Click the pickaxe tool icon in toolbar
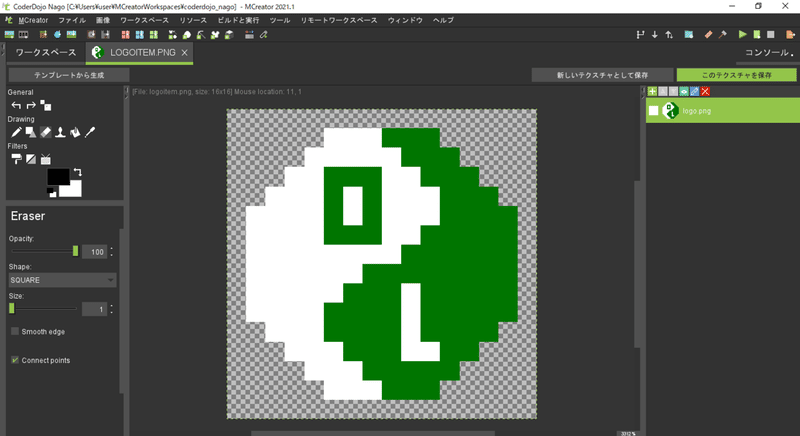 [201, 35]
